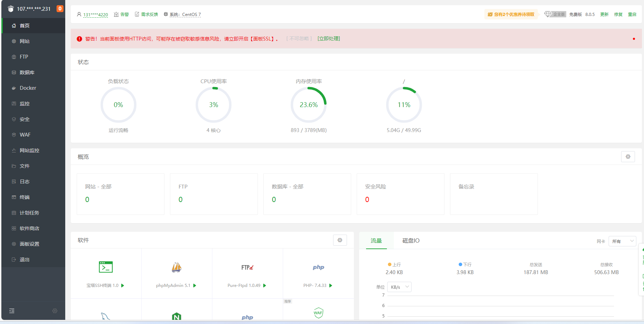The width and height of the screenshot is (644, 324).
Task: Follow the 立即处理 SSL warning link
Action: pos(329,39)
